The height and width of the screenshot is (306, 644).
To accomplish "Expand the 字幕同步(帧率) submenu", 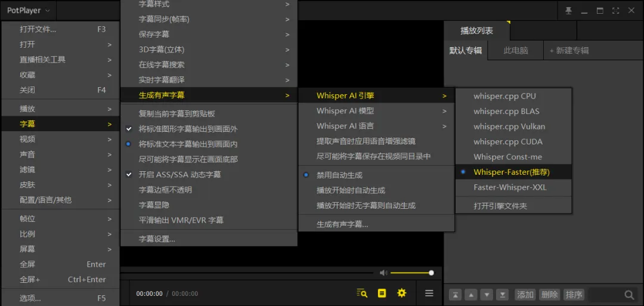I will [x=209, y=19].
